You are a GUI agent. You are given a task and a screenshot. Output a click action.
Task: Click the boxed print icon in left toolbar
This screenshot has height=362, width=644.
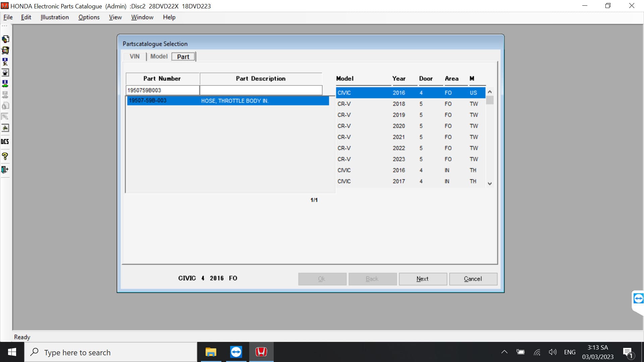[x=5, y=73]
